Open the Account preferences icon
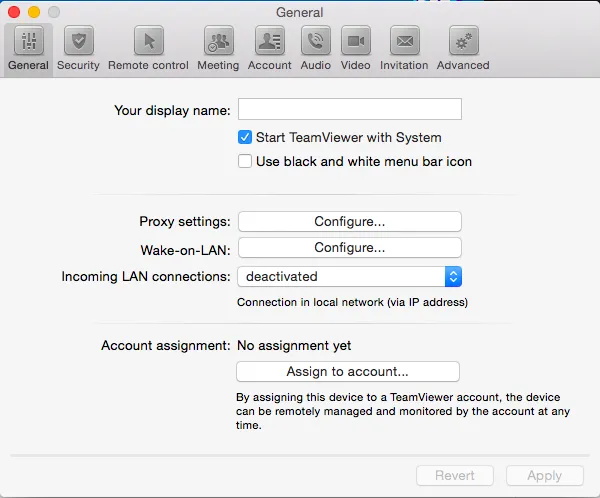This screenshot has height=498, width=600. pos(269,42)
